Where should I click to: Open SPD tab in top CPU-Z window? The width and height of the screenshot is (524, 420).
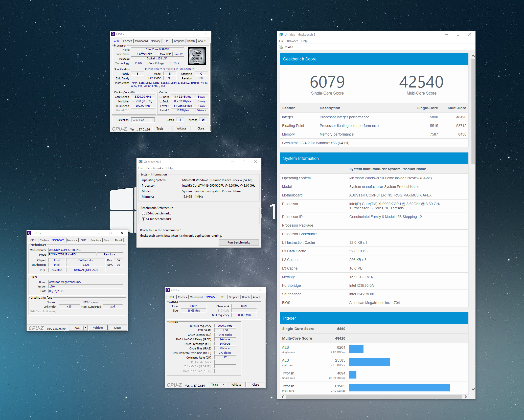pos(167,41)
